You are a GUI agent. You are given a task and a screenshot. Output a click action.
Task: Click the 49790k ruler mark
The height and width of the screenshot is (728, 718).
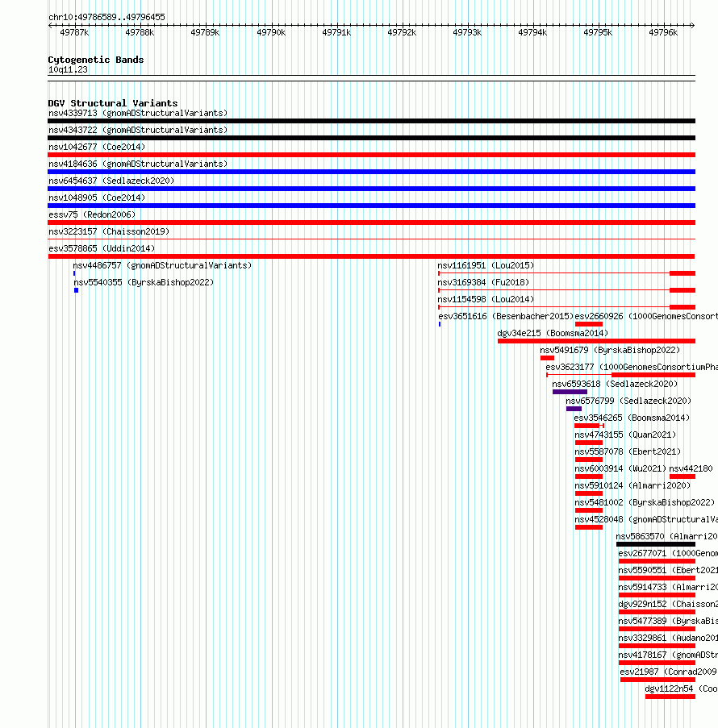pos(271,32)
